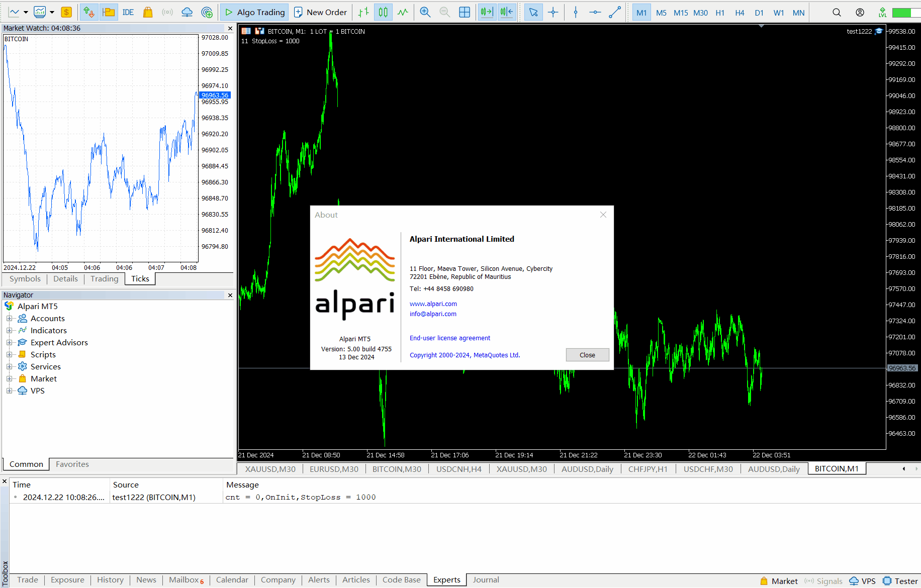Switch to Market Watch Trading tab
This screenshot has width=921, height=588.
[x=105, y=279]
